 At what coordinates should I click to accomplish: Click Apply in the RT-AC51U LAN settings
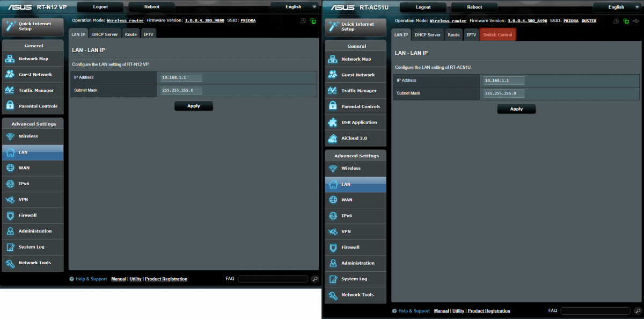(516, 109)
